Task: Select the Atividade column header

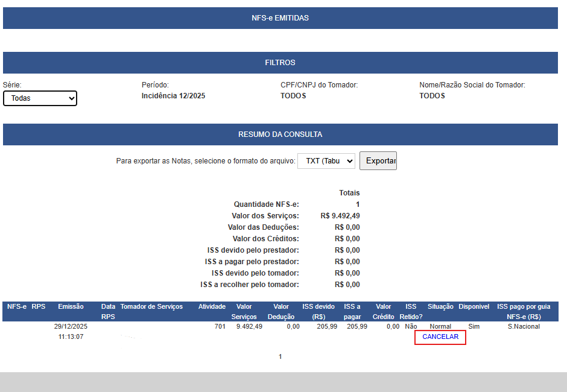Action: click(x=212, y=307)
